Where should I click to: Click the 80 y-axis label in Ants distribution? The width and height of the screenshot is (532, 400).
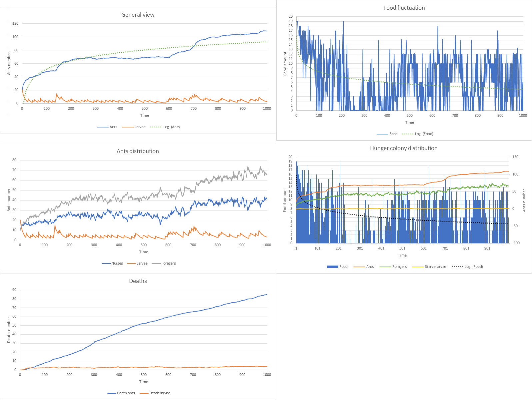tap(14, 160)
